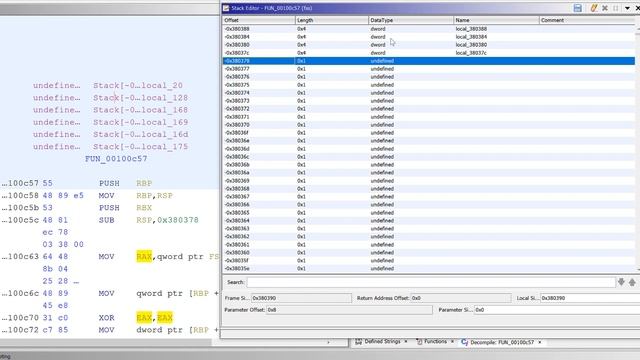Click the SUB RSP,0x380378 operand

tap(167, 220)
